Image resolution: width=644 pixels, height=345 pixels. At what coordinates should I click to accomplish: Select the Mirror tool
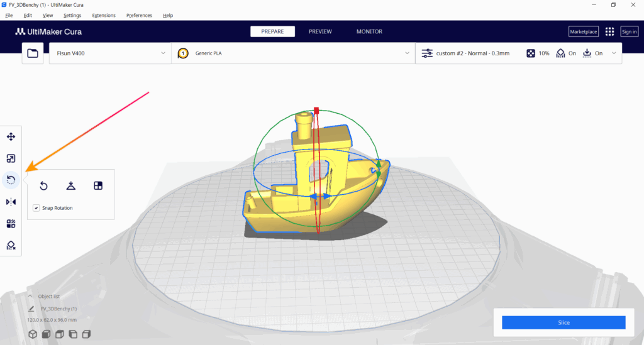11,202
